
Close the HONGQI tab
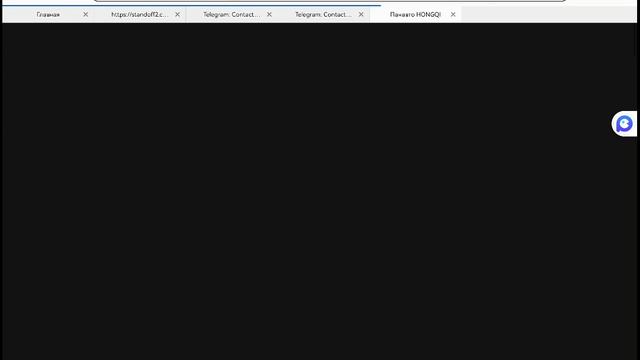(453, 14)
